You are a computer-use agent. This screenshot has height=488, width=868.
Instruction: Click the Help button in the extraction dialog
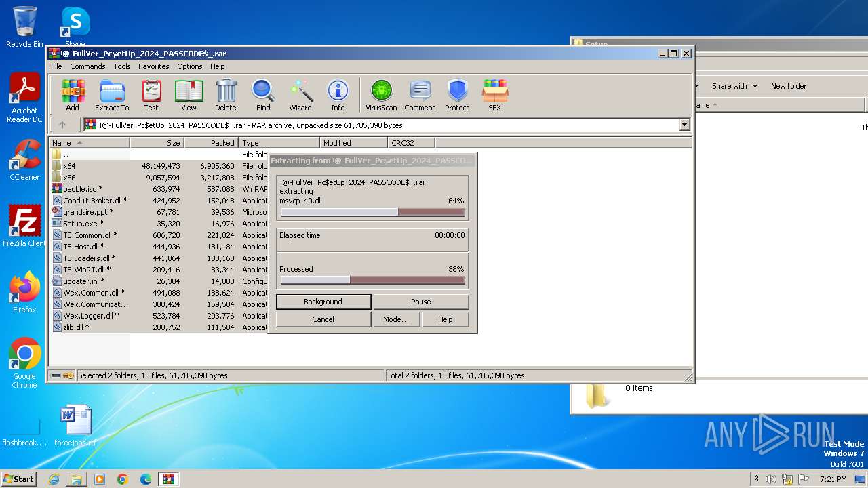tap(445, 319)
